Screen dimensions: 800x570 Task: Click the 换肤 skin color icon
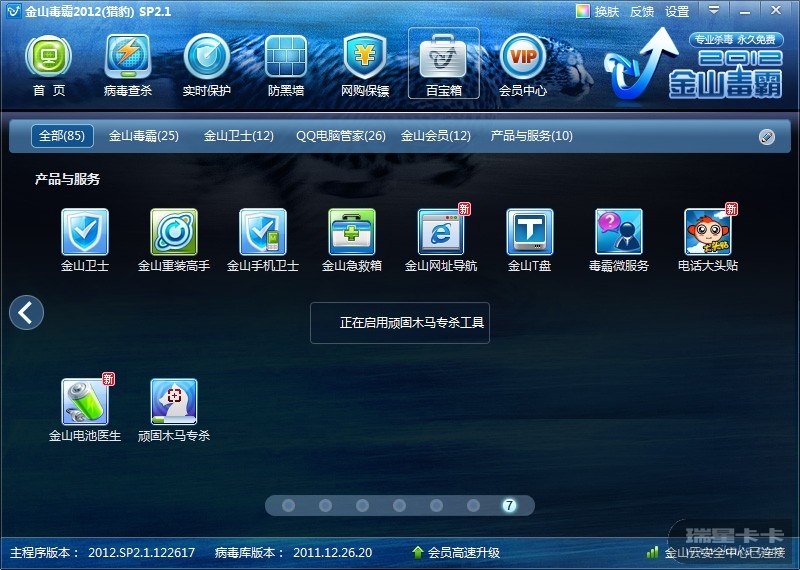click(582, 11)
